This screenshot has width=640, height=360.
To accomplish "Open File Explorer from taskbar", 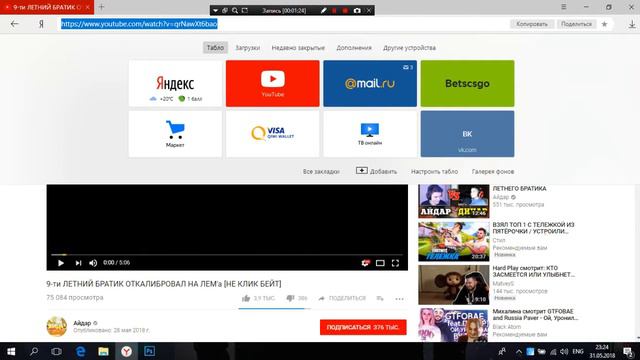I will 103,351.
